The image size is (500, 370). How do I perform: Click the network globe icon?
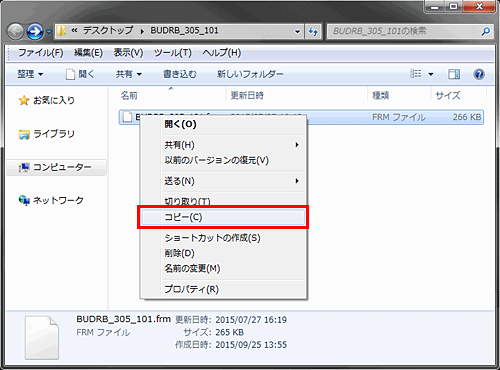pos(24,200)
